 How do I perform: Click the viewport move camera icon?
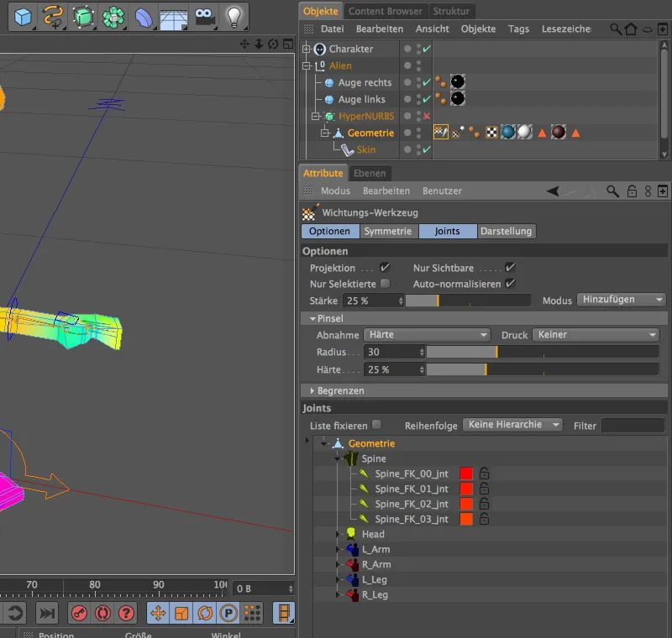coord(244,44)
